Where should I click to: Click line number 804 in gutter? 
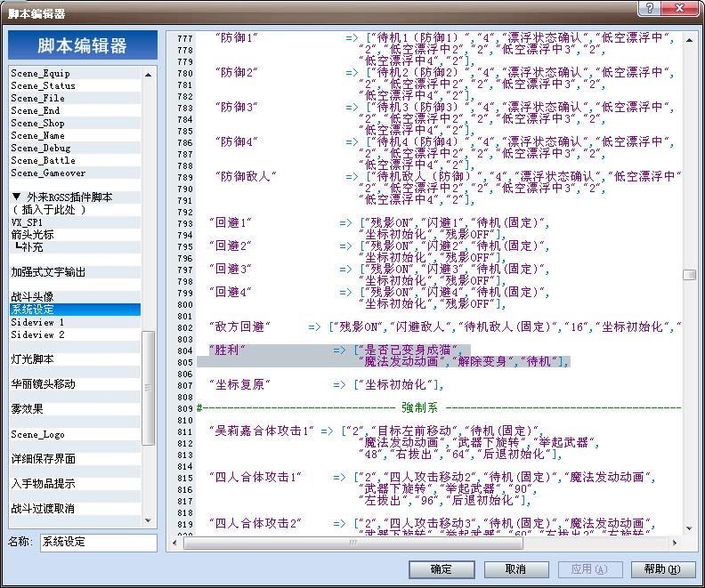click(x=185, y=350)
